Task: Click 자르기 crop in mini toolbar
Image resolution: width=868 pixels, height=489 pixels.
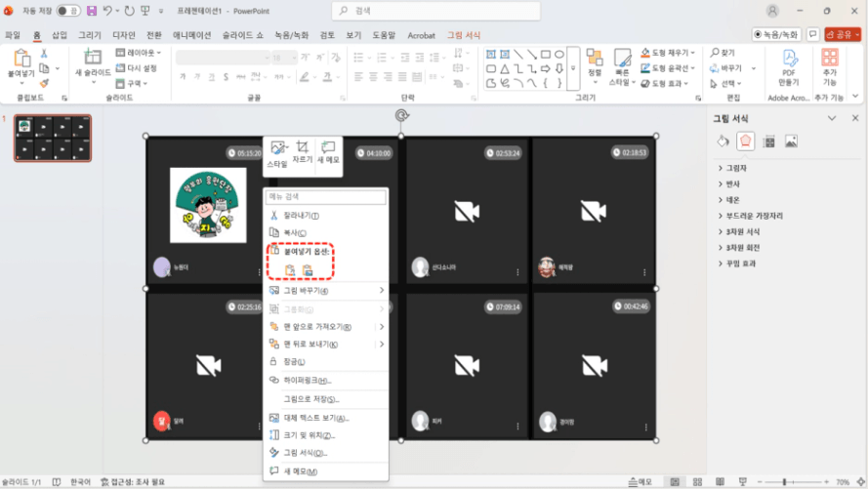Action: click(x=303, y=151)
